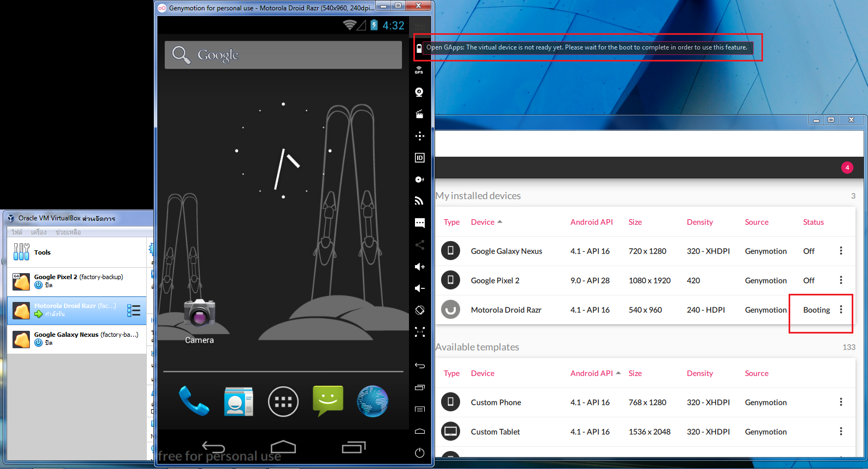Sort installed devices by Density header

tap(700, 222)
